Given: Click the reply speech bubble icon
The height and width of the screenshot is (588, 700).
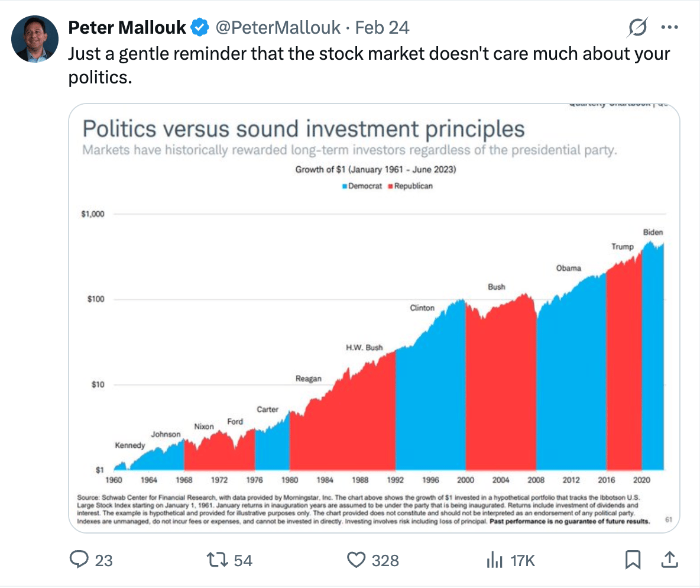Looking at the screenshot, I should pos(79,560).
